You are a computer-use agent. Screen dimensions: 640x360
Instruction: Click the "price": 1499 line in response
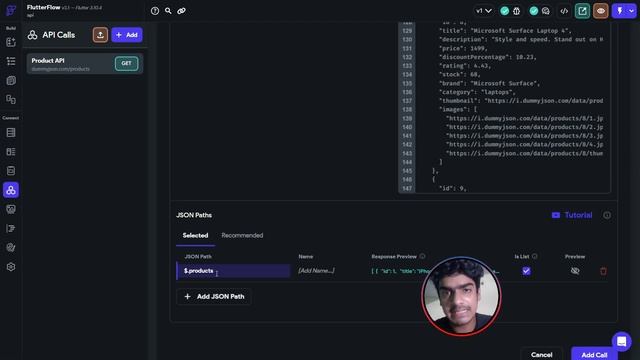point(463,48)
